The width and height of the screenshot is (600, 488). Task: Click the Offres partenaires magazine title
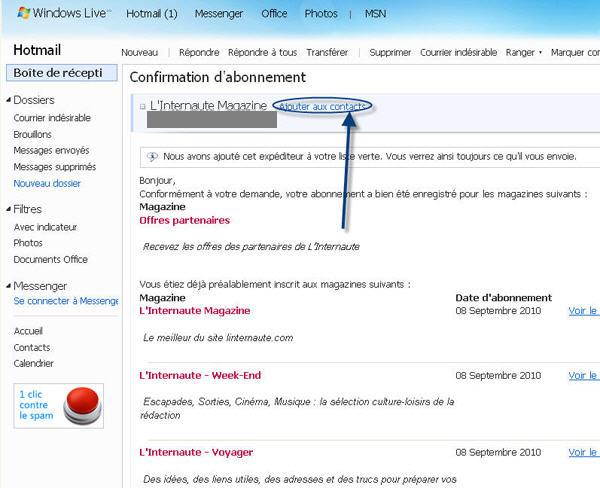pos(185,220)
